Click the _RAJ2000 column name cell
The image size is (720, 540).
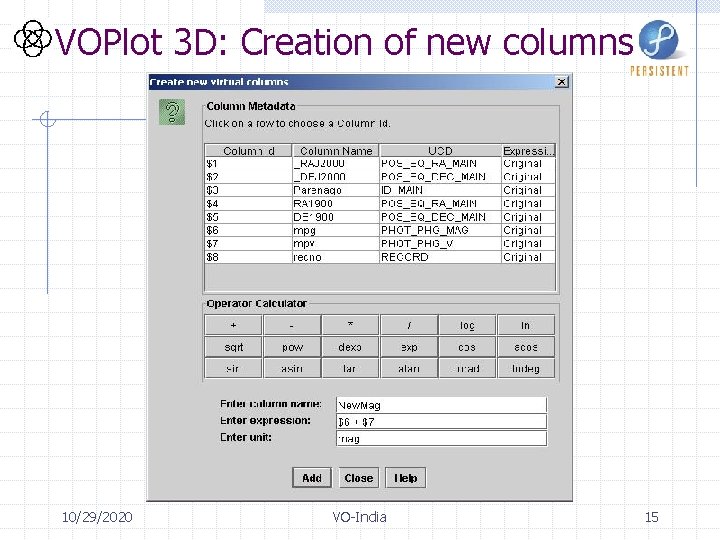336,163
